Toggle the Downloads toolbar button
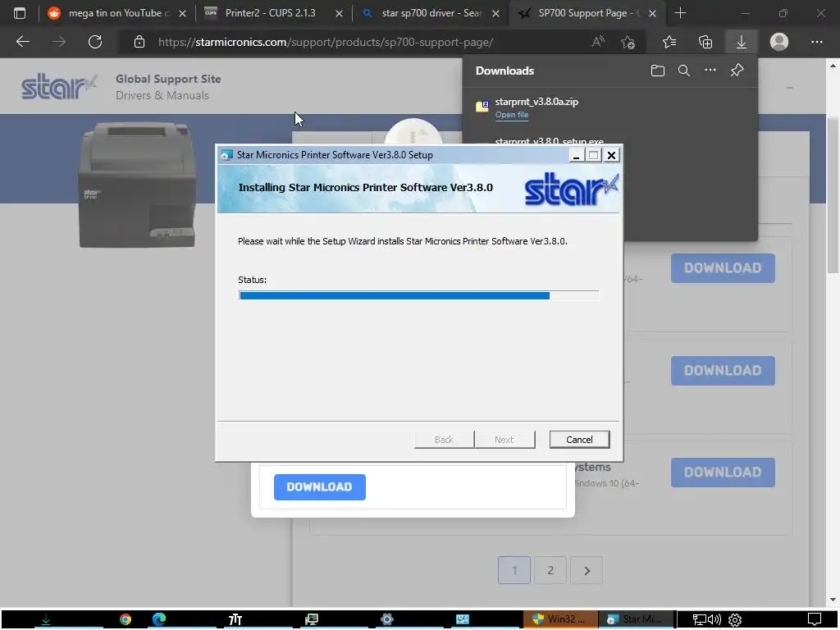840x630 pixels. point(742,42)
